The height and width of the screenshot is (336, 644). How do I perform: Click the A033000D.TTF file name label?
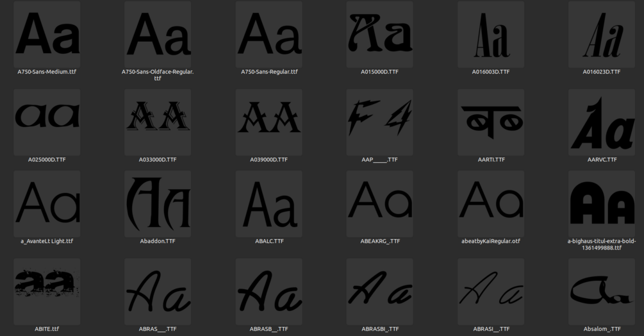pyautogui.click(x=158, y=160)
